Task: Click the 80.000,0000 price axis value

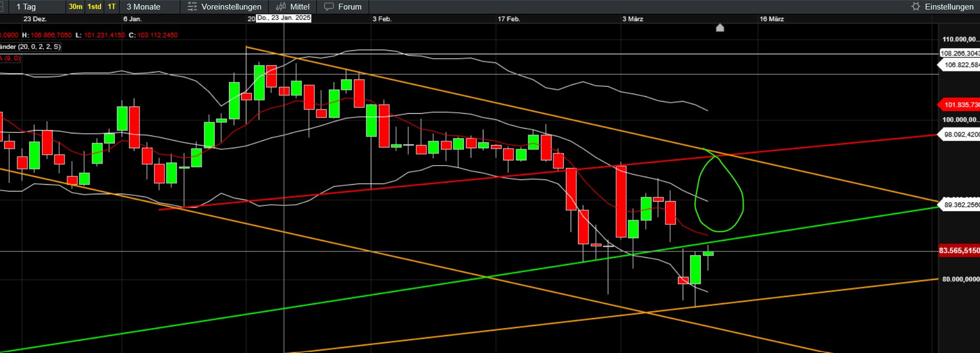Action: [960, 279]
